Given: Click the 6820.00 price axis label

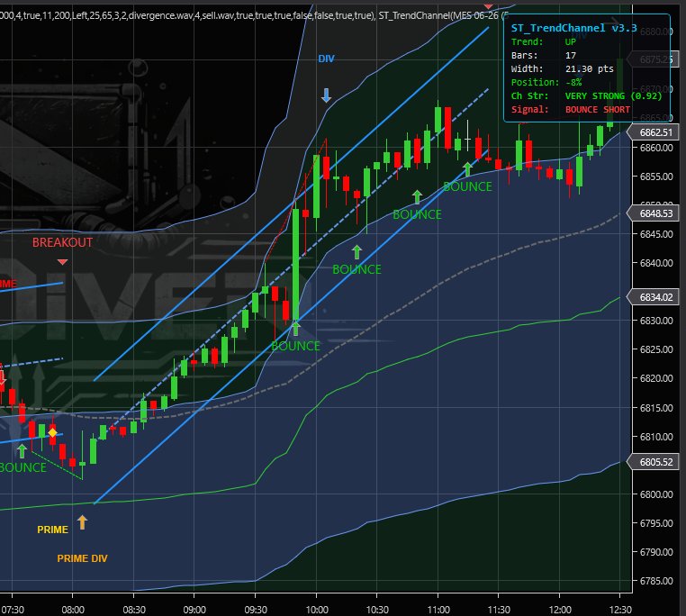Looking at the screenshot, I should tap(656, 378).
